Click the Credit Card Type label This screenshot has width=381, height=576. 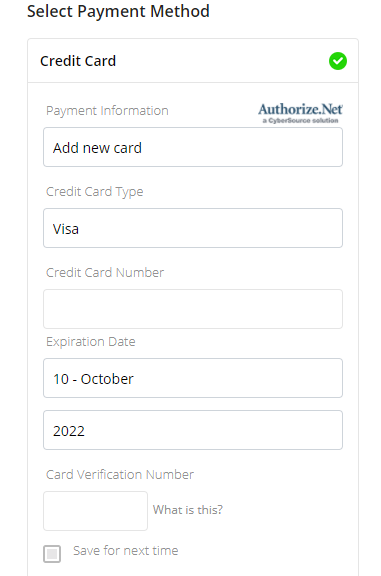click(x=94, y=192)
